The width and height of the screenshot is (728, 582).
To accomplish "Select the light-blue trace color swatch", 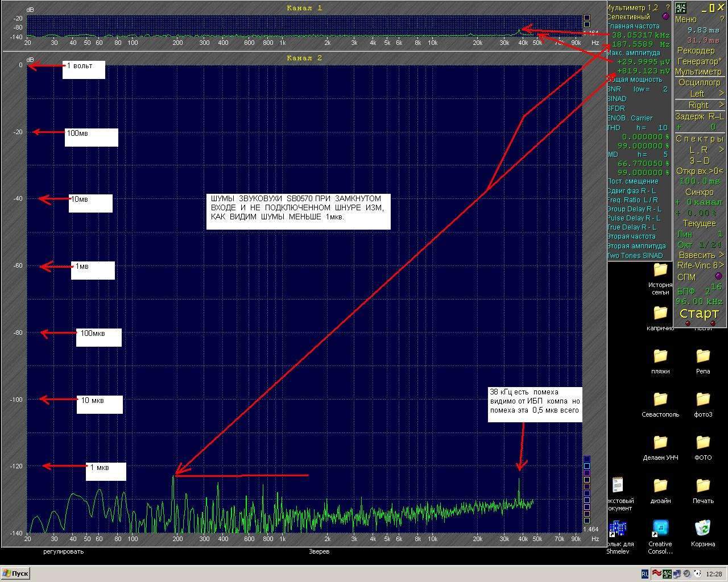I will pyautogui.click(x=587, y=465).
